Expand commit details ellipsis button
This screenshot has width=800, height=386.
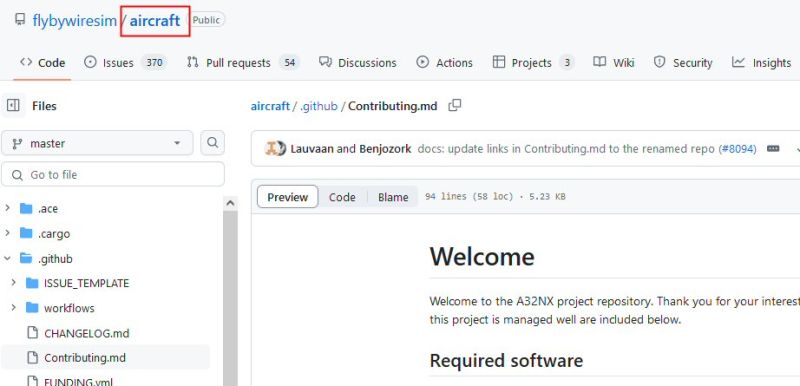[773, 149]
